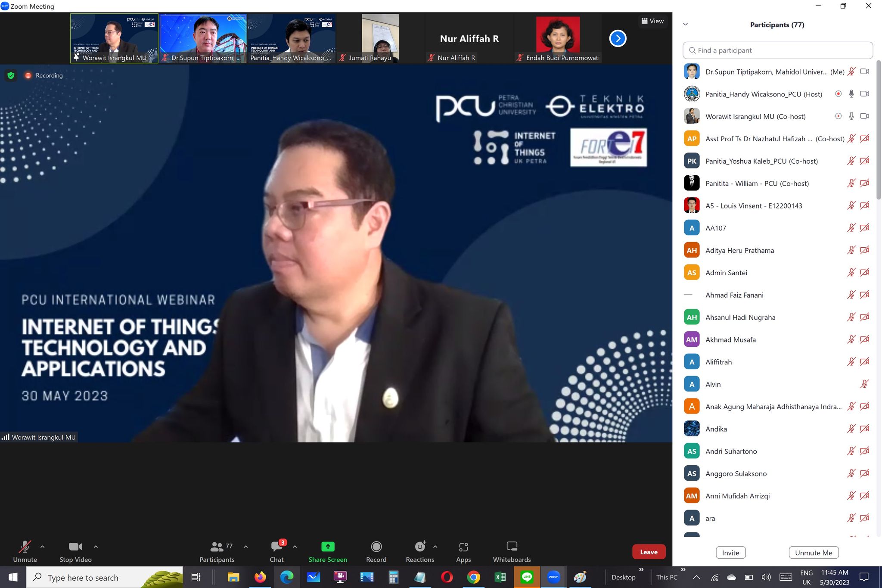Image resolution: width=882 pixels, height=588 pixels.
Task: Open Apps from meeting toolbar
Action: (x=463, y=547)
